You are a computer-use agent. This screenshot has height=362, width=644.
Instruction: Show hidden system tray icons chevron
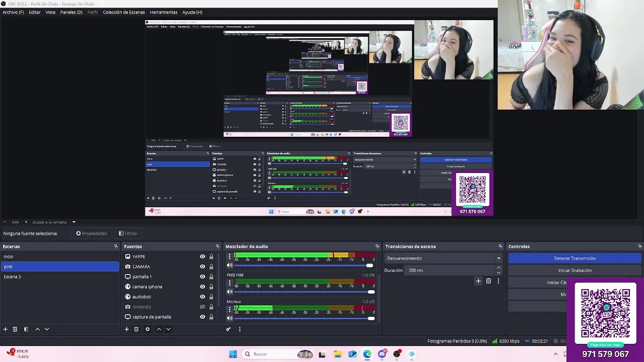[x=555, y=354]
